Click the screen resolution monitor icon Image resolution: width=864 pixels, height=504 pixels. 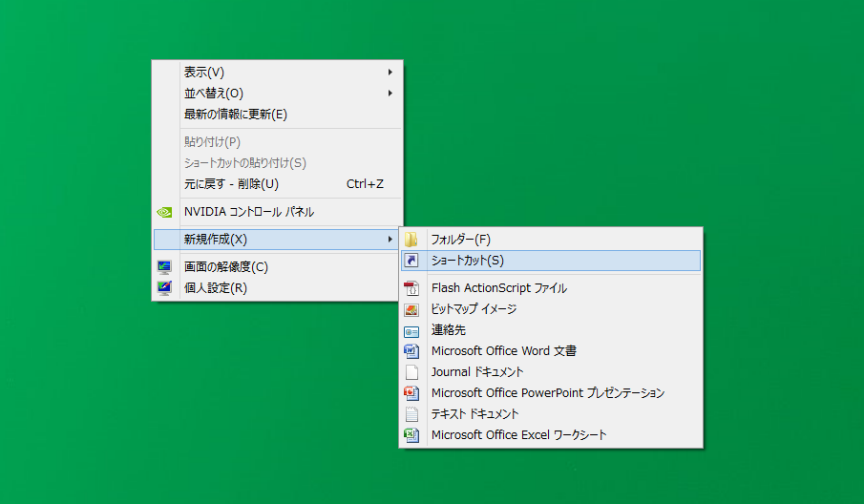pyautogui.click(x=164, y=267)
